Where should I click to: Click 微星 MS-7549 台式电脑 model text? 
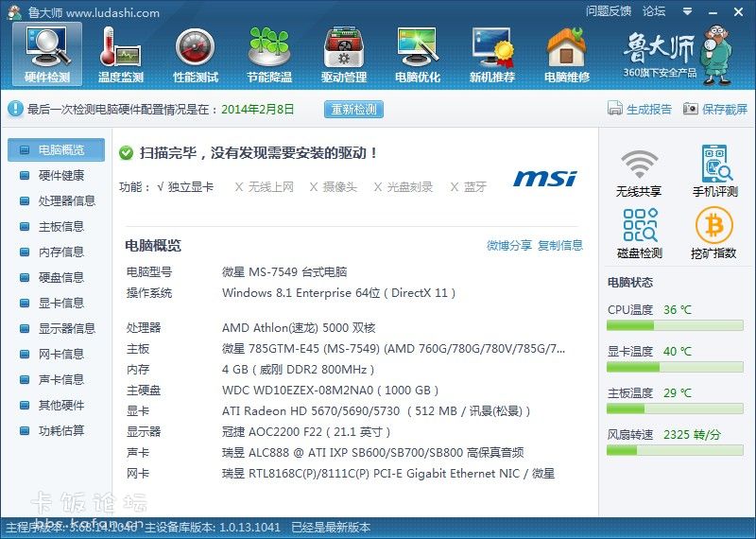pos(284,271)
